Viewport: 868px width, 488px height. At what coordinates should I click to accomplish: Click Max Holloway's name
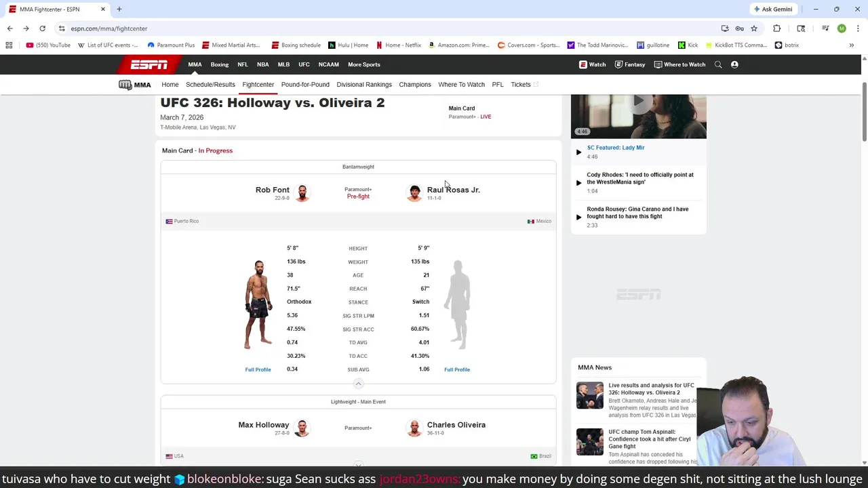pos(264,425)
